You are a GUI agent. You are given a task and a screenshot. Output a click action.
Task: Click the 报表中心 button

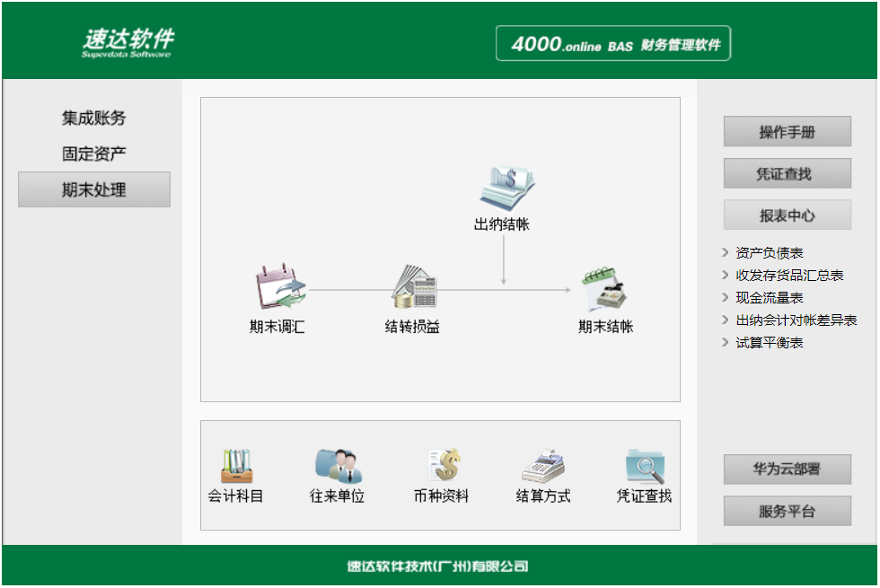point(787,215)
